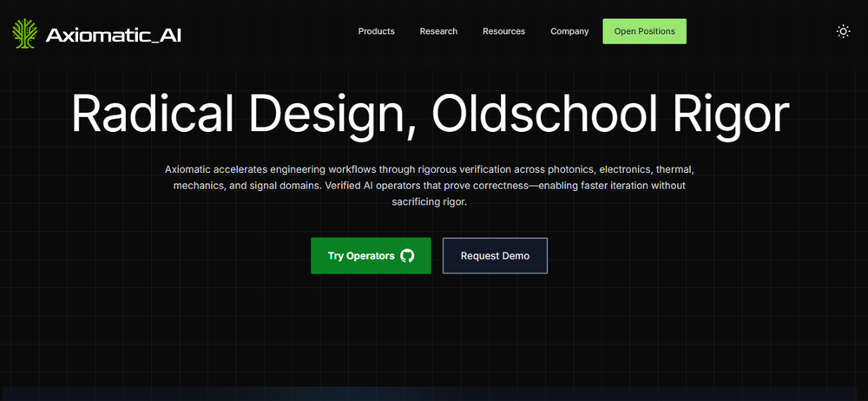The width and height of the screenshot is (868, 401).
Task: Click the Request Demo button
Action: [x=495, y=256]
